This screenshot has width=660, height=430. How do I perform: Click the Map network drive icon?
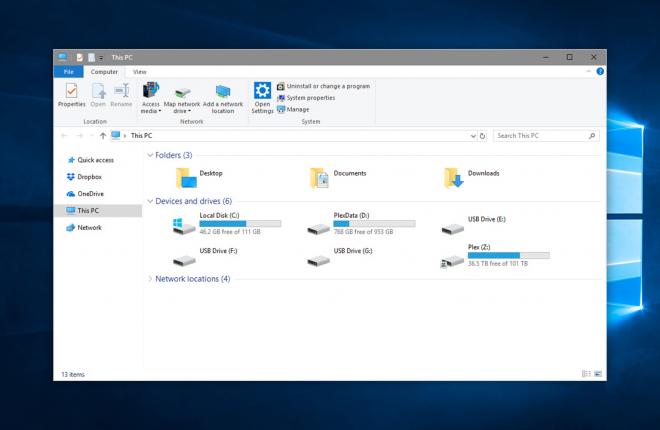182,92
